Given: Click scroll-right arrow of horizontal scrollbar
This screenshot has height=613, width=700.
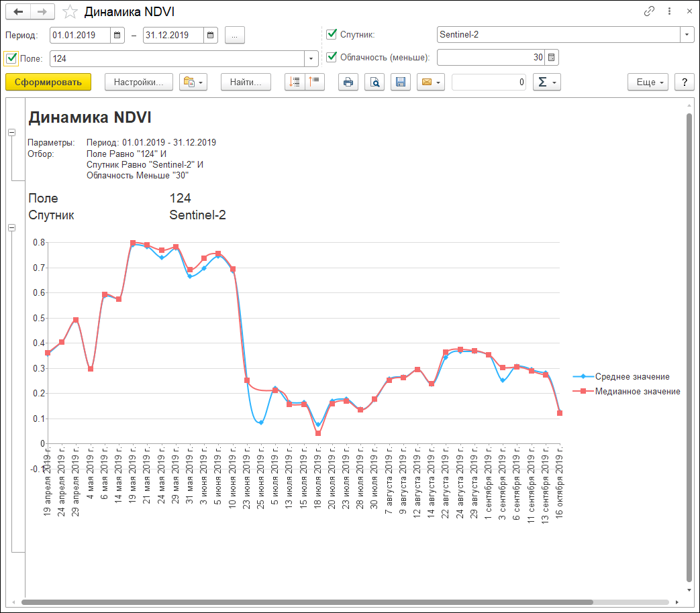Looking at the screenshot, I should (x=677, y=602).
